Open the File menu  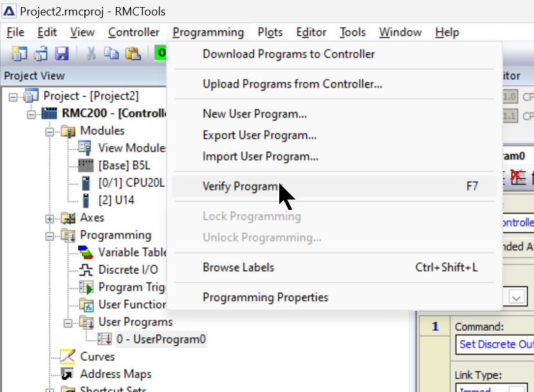click(x=15, y=32)
